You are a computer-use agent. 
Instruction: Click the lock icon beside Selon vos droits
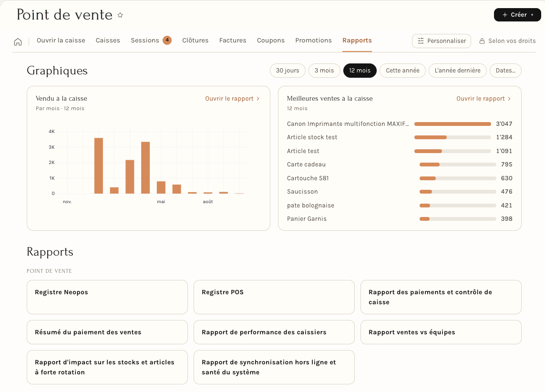click(482, 41)
